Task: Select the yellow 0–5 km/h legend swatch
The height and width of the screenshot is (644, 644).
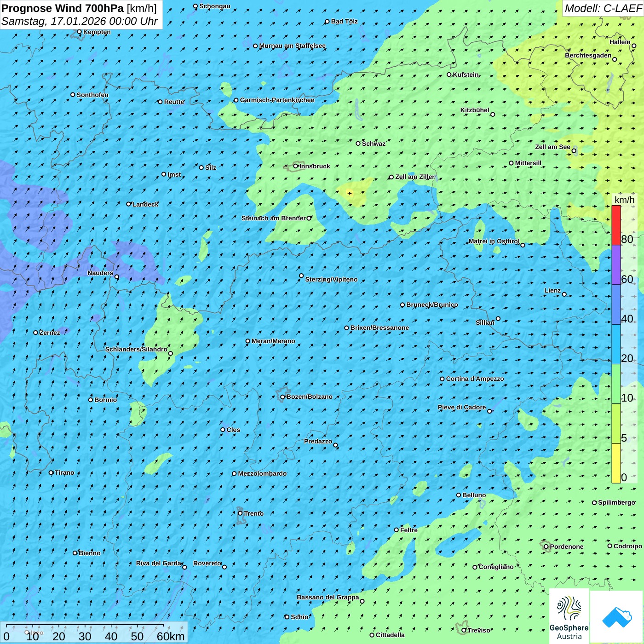Action: pyautogui.click(x=616, y=463)
